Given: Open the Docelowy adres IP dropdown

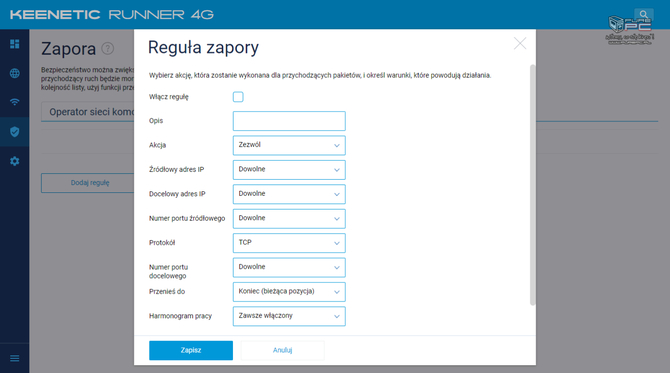Looking at the screenshot, I should pyautogui.click(x=289, y=194).
